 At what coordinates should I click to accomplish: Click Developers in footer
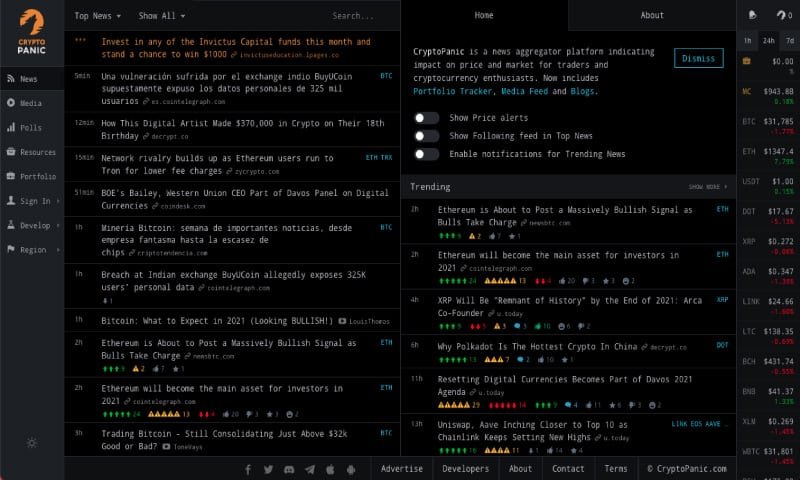point(466,469)
